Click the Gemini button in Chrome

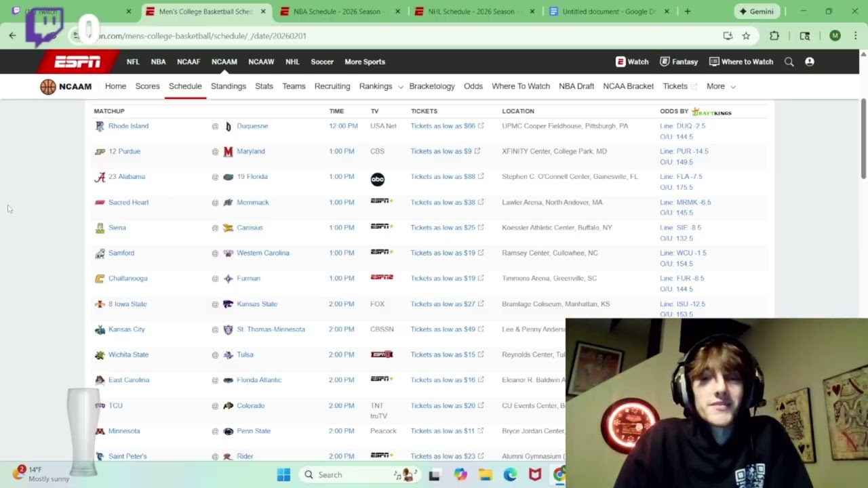(757, 12)
